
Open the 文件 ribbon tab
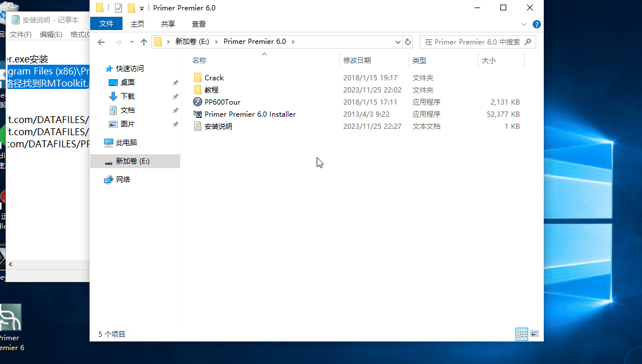[106, 24]
